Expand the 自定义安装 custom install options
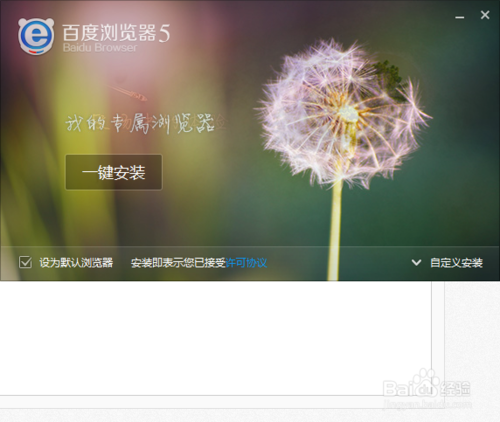This screenshot has height=422, width=500. (447, 263)
